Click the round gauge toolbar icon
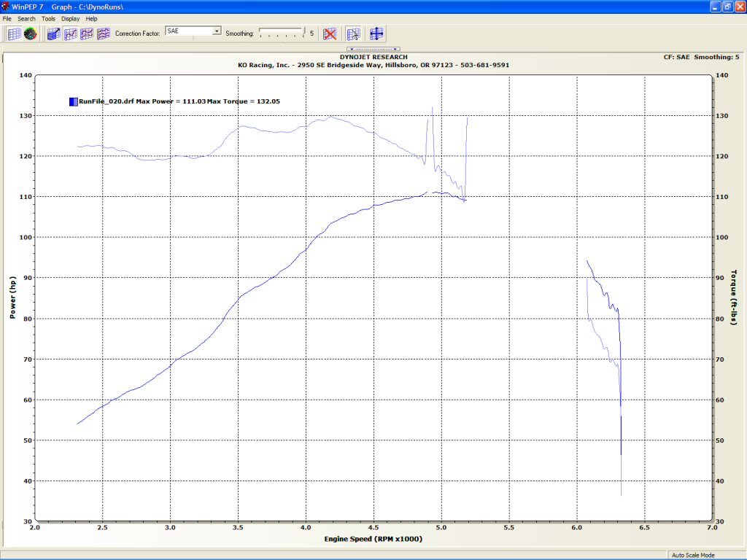 31,34
